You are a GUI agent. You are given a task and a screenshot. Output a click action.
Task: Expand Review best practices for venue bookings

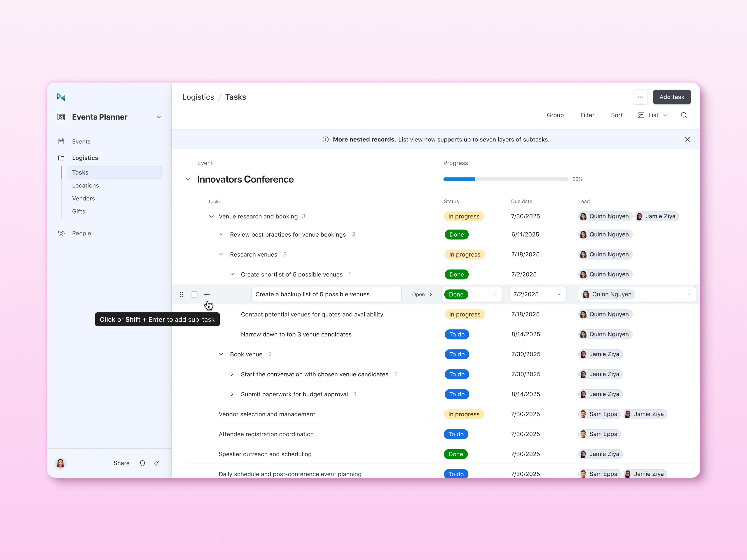pos(221,235)
